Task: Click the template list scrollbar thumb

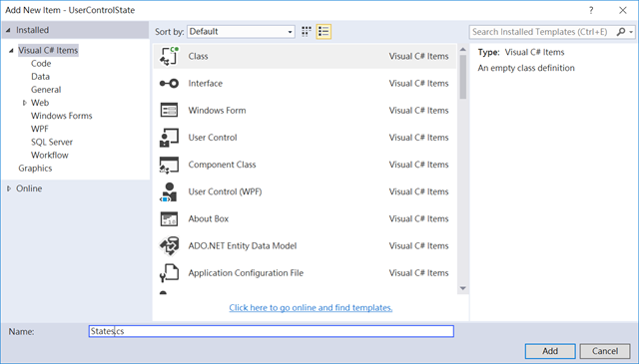Action: 463,77
